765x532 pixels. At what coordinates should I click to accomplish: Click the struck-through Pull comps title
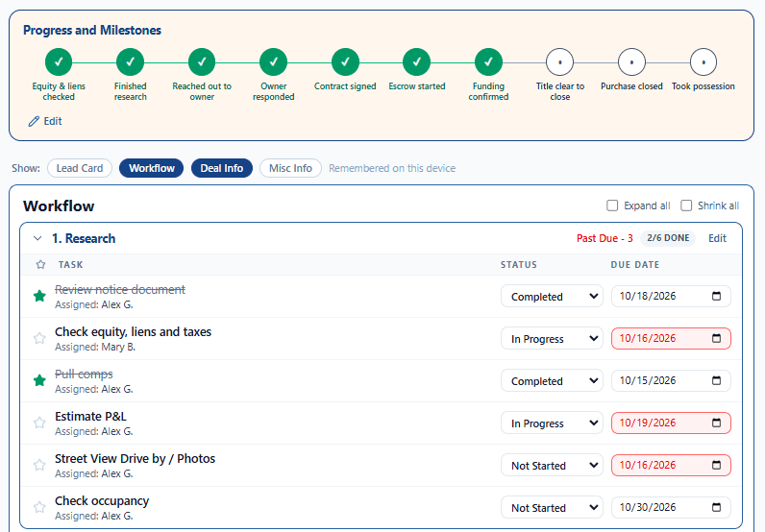(84, 374)
